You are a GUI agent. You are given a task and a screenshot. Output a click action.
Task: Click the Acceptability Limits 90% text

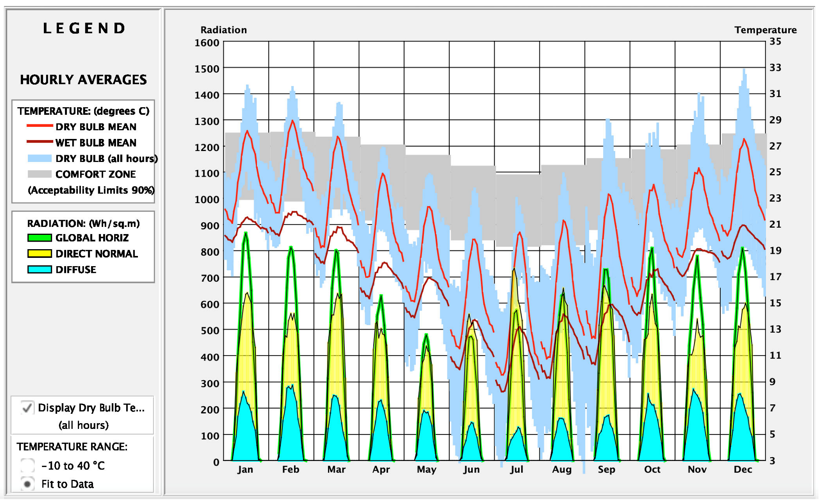[x=91, y=190]
